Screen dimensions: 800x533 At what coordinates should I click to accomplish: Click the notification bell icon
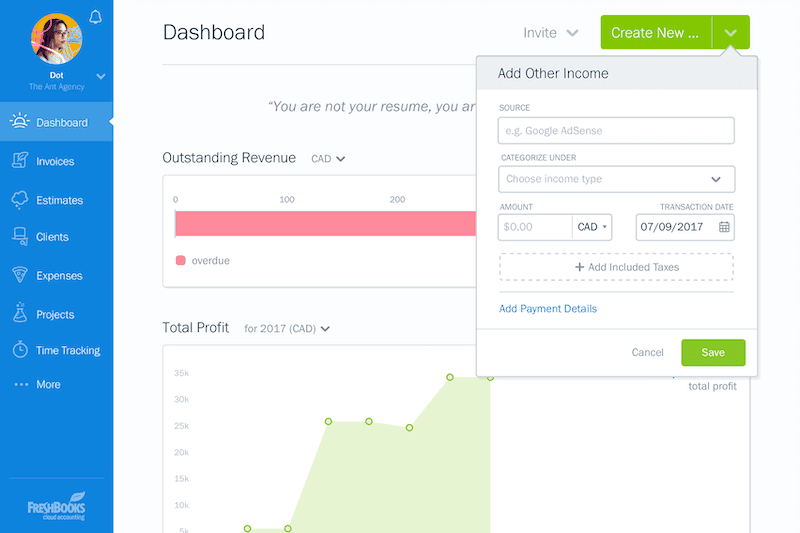tap(96, 16)
